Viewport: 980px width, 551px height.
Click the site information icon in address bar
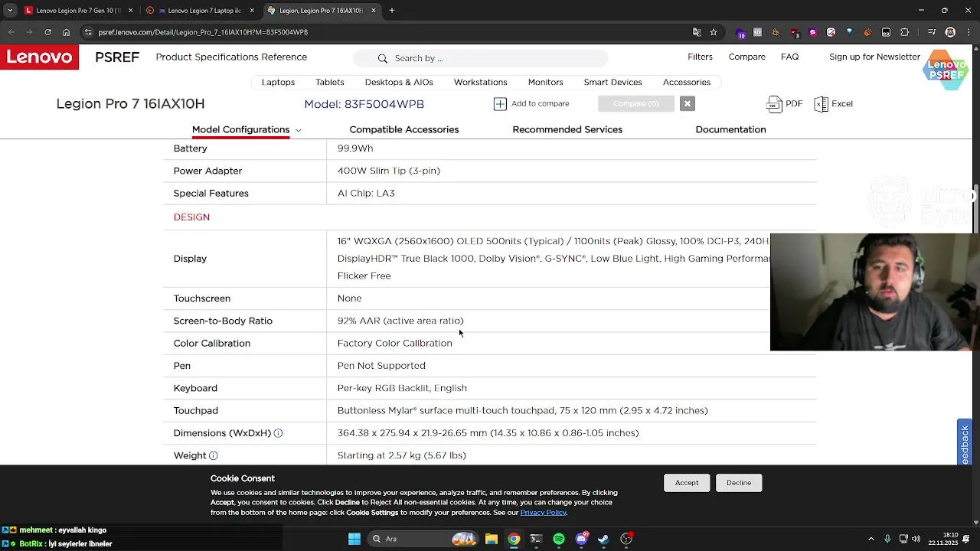(88, 32)
